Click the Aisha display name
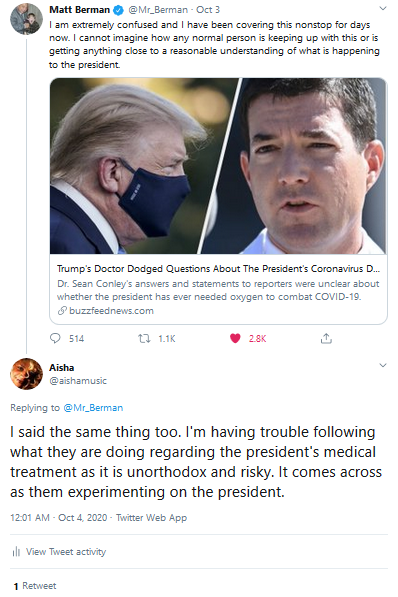The image size is (398, 597). (x=62, y=368)
